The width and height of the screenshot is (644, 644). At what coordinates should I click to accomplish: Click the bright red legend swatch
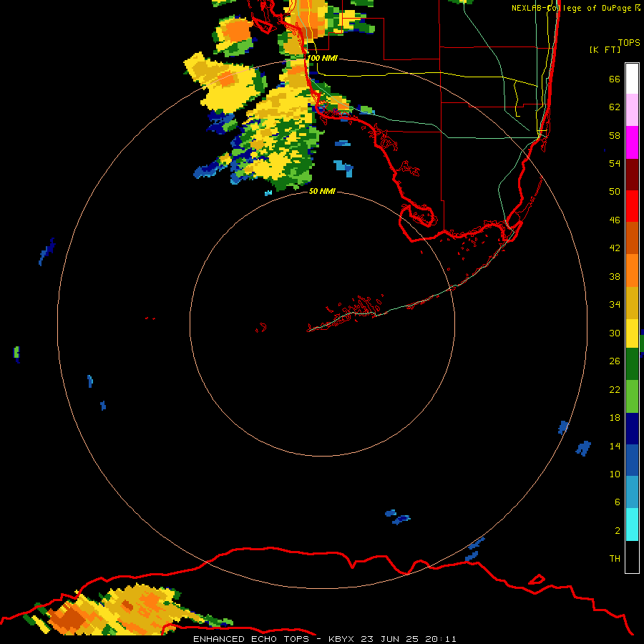point(632,206)
